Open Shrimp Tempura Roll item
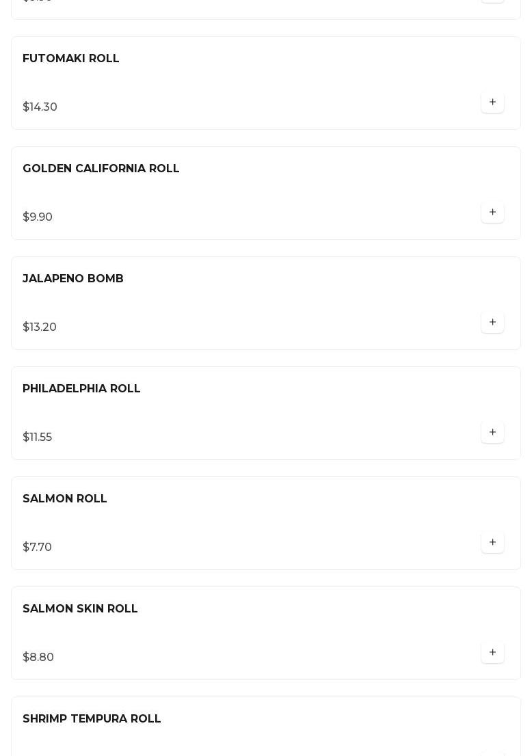Screen dimensions: 532x756 92,718
